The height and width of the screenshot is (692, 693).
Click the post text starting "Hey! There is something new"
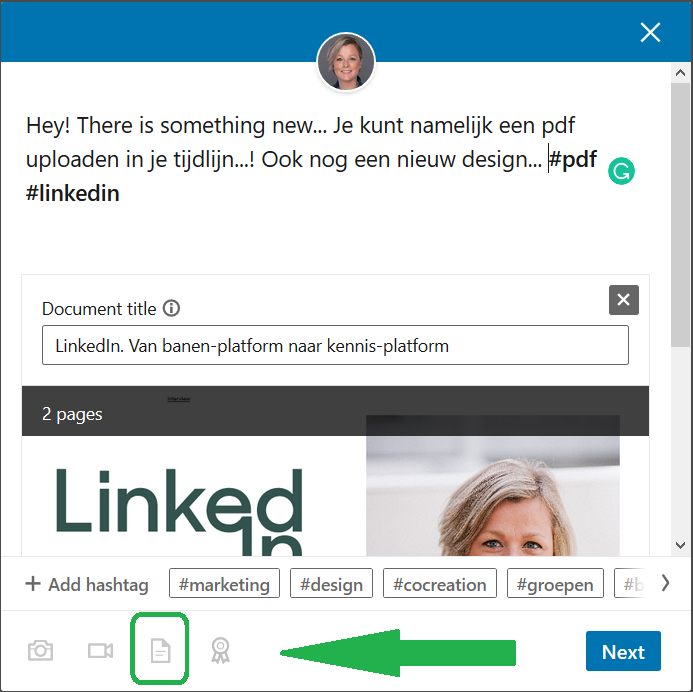(312, 159)
